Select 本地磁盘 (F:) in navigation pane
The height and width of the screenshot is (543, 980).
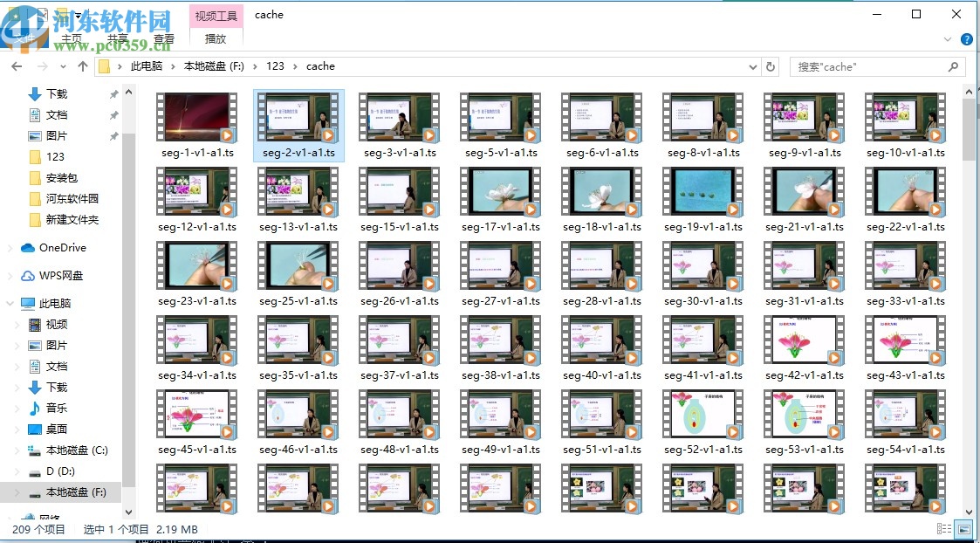75,492
